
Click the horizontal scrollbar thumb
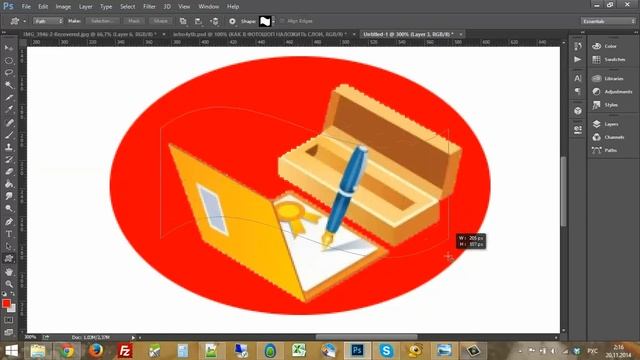[x=366, y=337]
